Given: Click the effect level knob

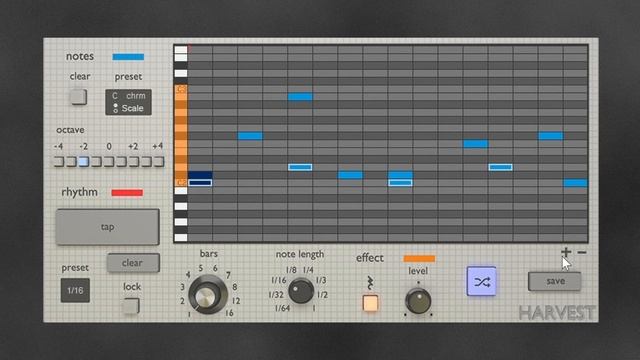Looking at the screenshot, I should 418,301.
